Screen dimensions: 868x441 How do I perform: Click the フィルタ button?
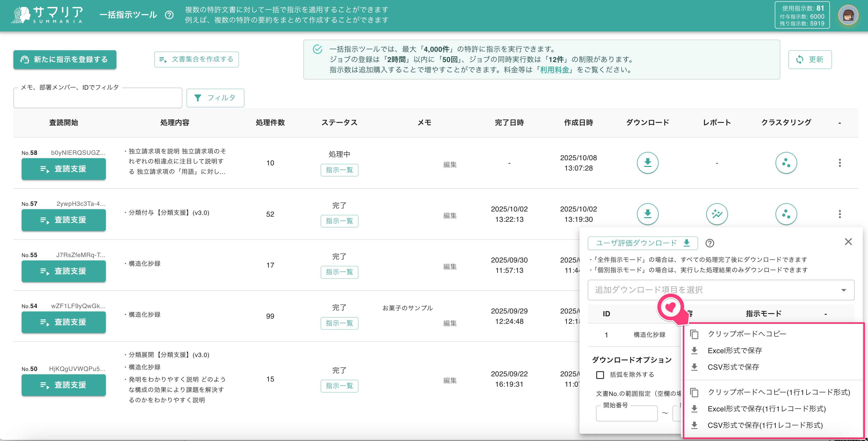(x=215, y=98)
